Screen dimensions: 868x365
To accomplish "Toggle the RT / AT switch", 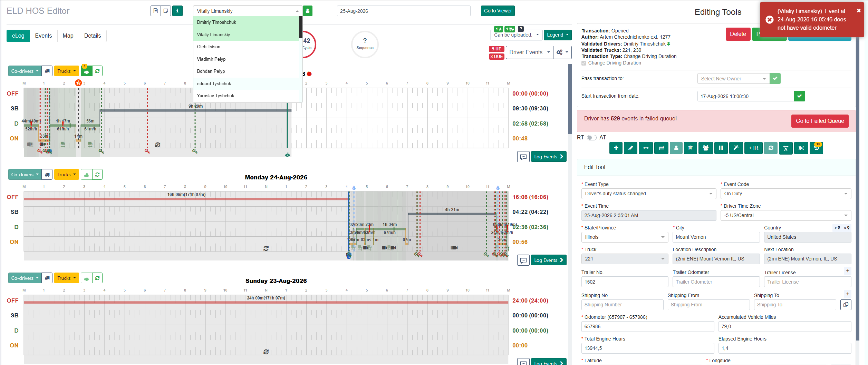I will [592, 138].
